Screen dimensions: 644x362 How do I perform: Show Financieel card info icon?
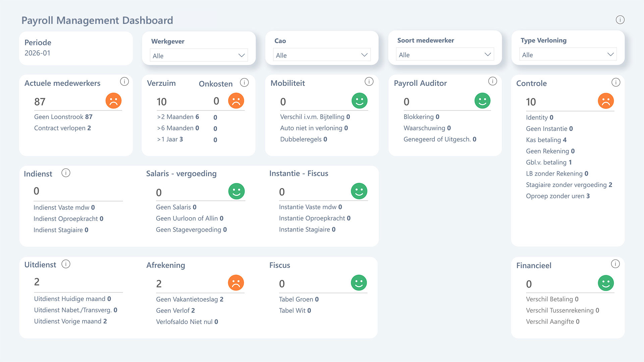(615, 264)
